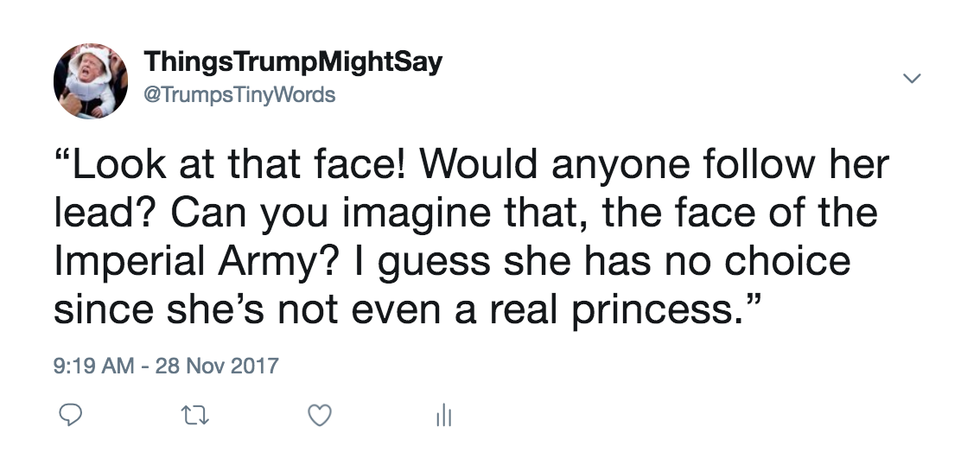
Task: Click the ThingsTrumpMightSay display name
Action: pos(293,62)
